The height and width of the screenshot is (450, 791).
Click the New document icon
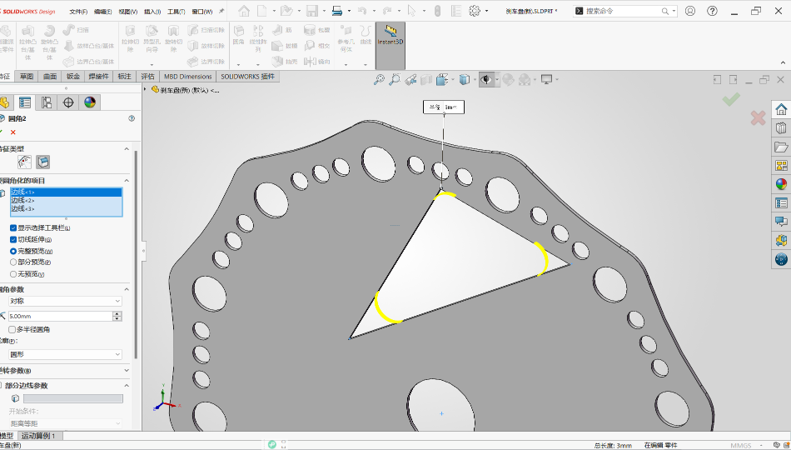[262, 11]
